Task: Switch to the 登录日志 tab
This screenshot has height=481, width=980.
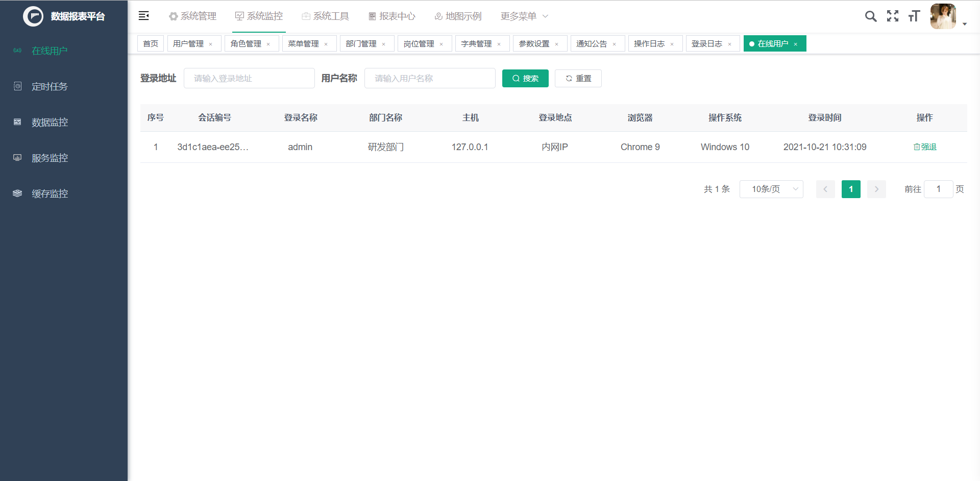Action: click(x=707, y=43)
